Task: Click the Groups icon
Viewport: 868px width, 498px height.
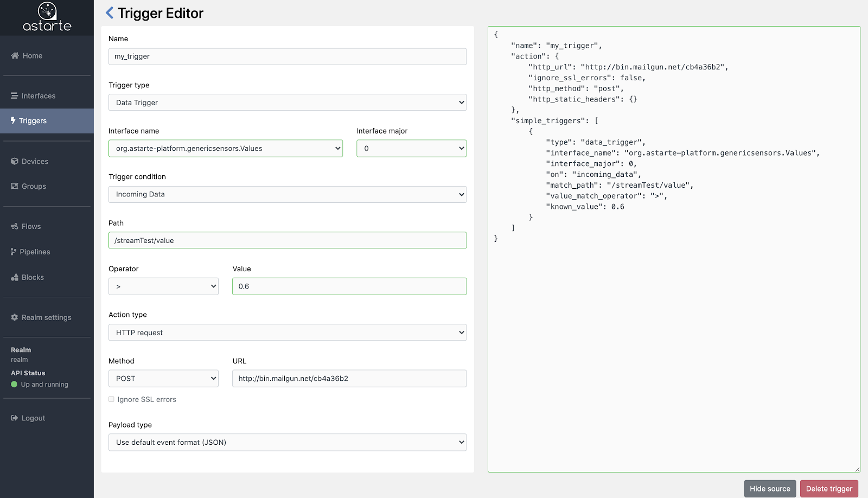Action: (15, 186)
